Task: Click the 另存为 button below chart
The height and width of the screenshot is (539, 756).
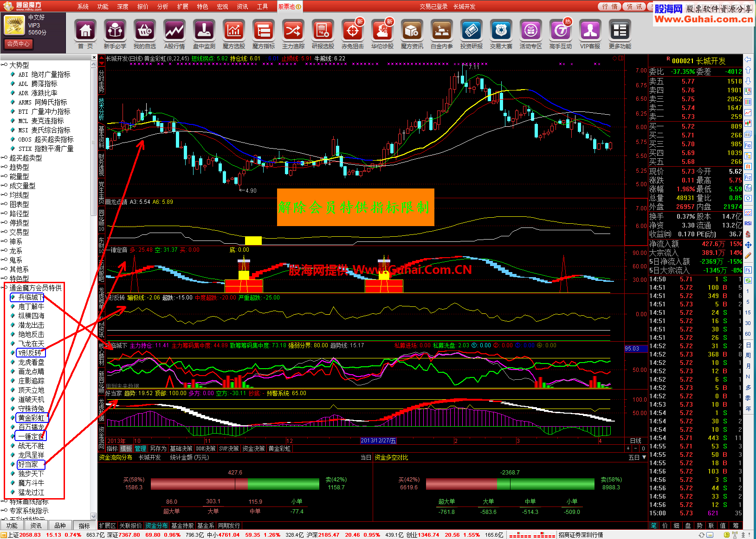Action: [158, 448]
